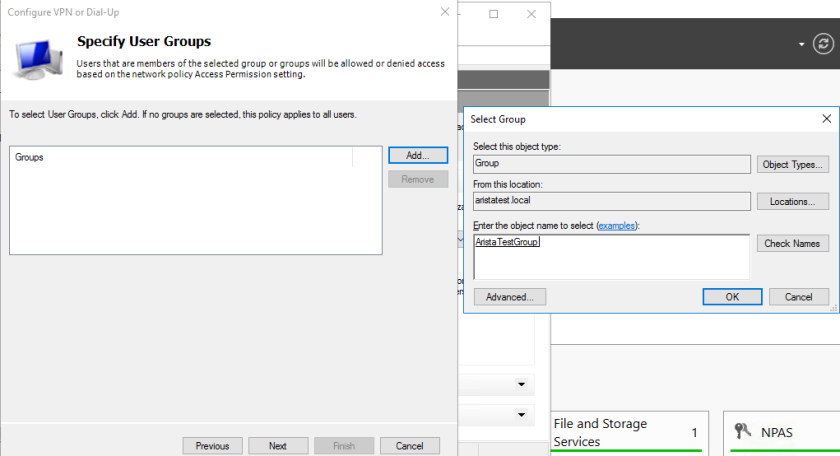Open the Object Types... dialog
This screenshot has height=456, width=840.
(793, 165)
